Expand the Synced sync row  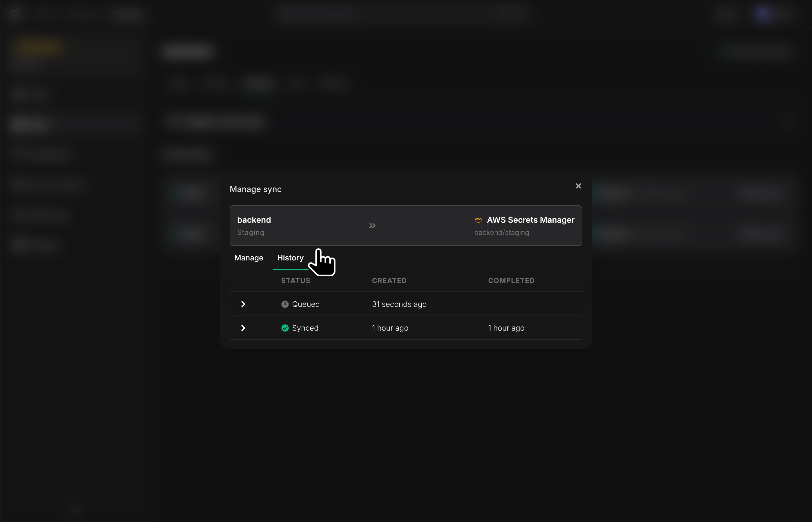click(x=243, y=328)
